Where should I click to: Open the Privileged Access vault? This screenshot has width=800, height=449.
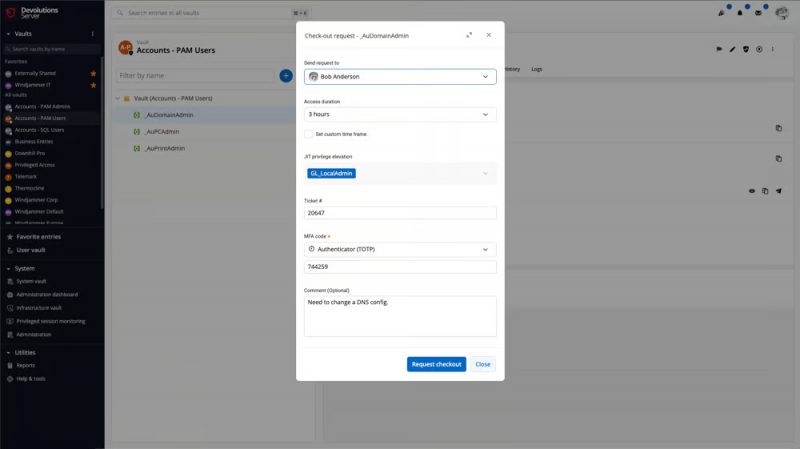coord(34,165)
